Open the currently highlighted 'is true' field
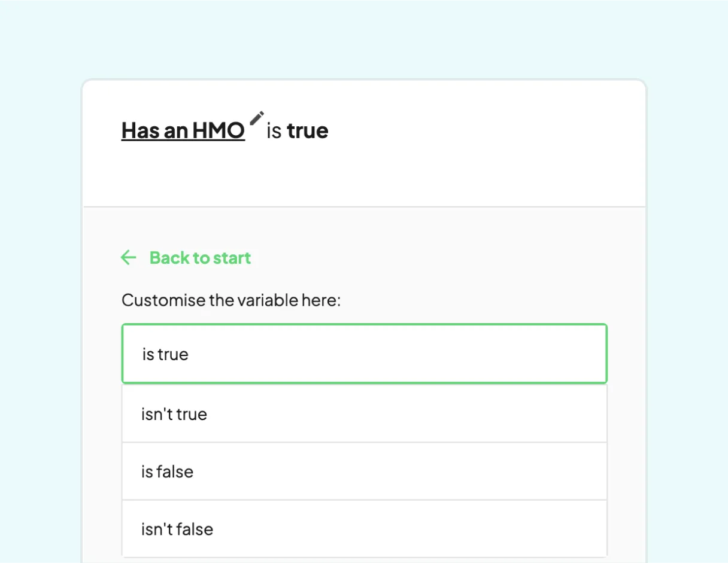Image resolution: width=728 pixels, height=563 pixels. (x=364, y=354)
